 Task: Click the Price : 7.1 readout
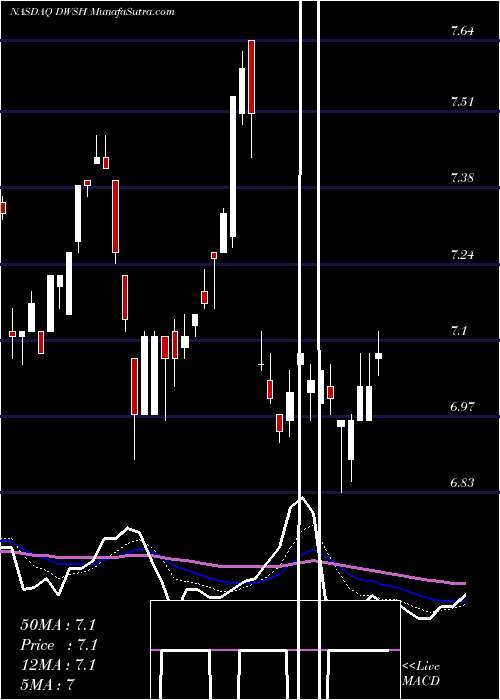coord(59,645)
